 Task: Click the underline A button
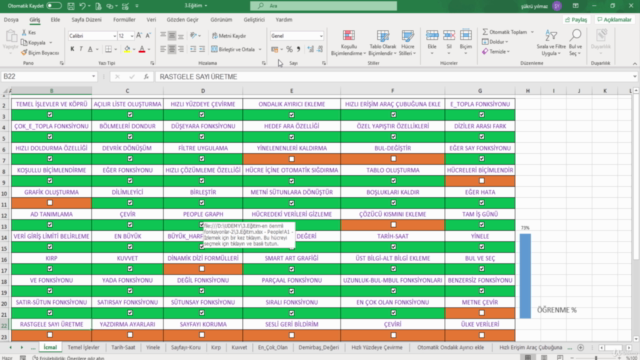(90, 49)
